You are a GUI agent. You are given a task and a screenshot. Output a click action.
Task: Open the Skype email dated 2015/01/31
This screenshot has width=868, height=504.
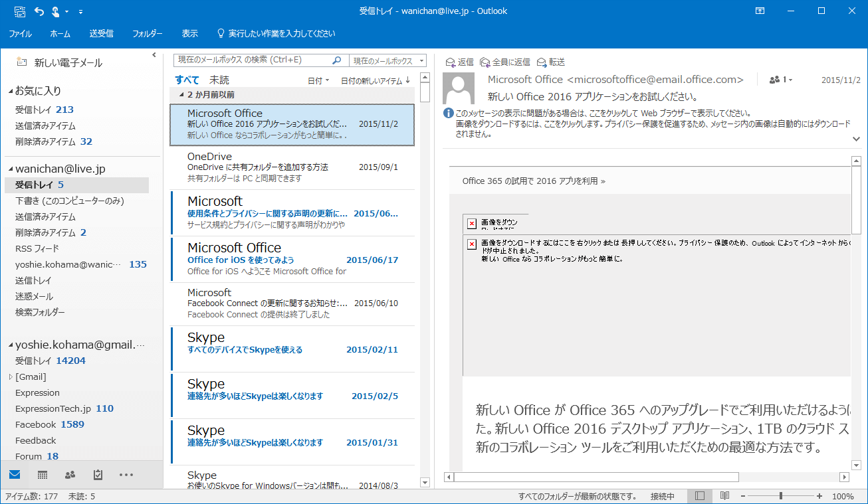[292, 442]
